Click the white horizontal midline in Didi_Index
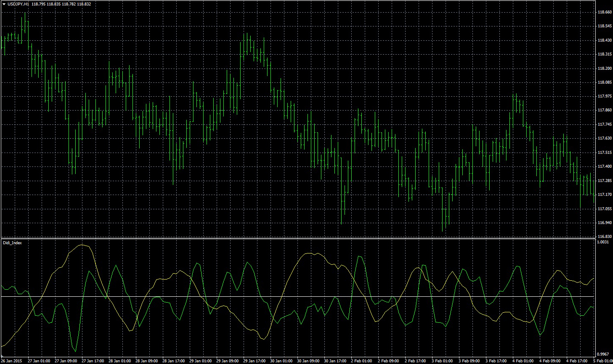The width and height of the screenshot is (613, 364). [295, 297]
